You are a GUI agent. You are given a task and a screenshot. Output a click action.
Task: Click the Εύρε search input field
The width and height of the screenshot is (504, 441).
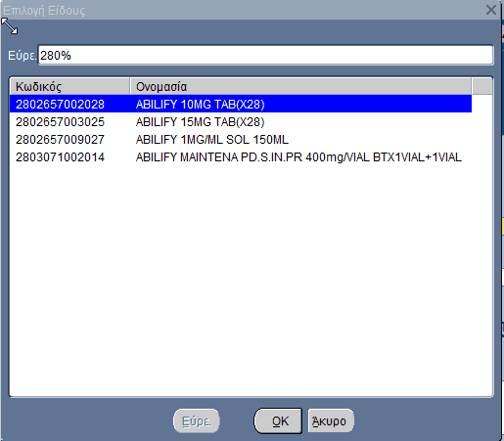265,55
